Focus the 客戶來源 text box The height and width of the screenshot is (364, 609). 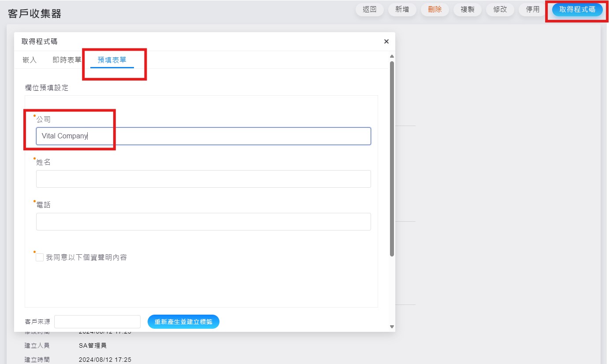[x=97, y=322]
